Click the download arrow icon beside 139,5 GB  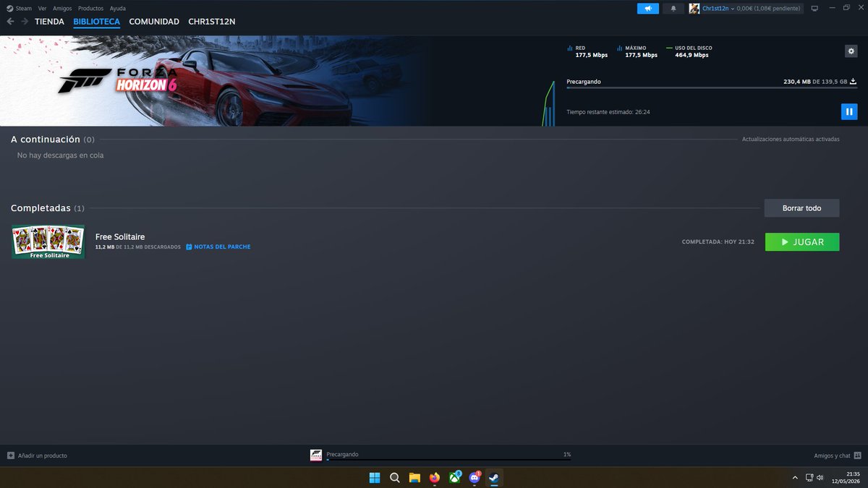point(853,82)
